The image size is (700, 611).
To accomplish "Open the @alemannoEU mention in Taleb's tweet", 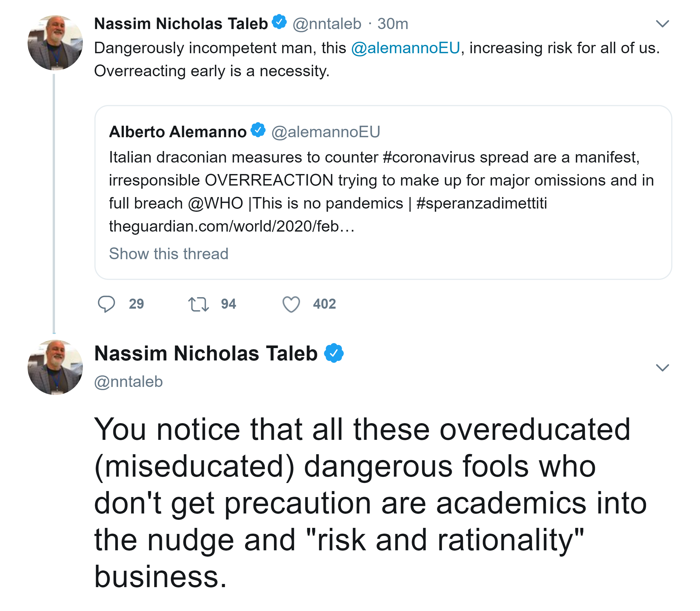I will (x=405, y=48).
